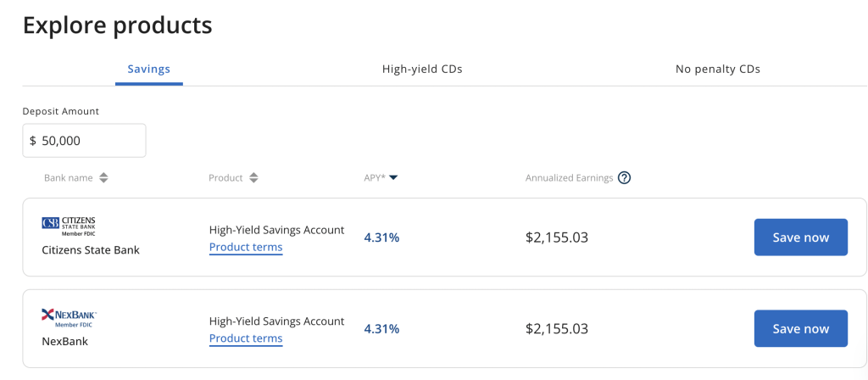
Task: Switch to the Savings tab
Action: pyautogui.click(x=148, y=70)
